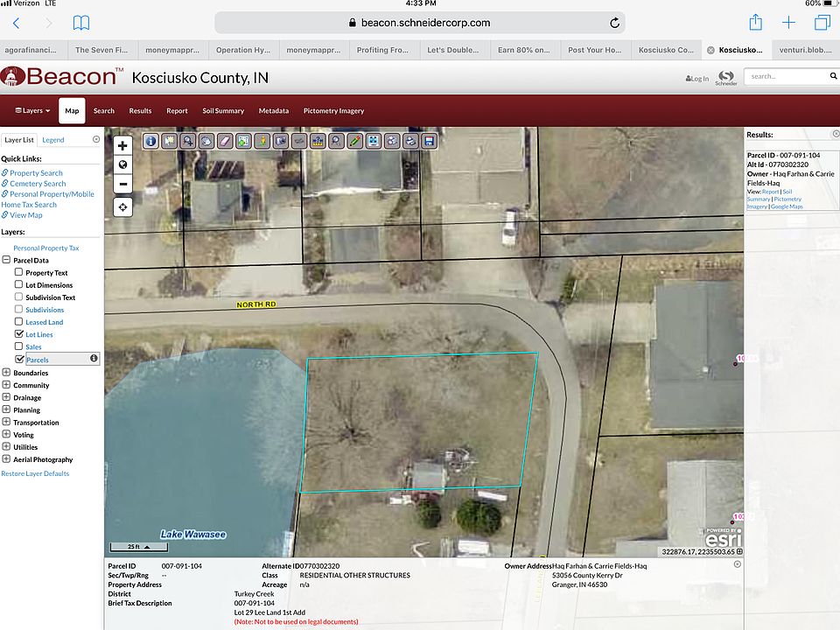Viewport: 840px width, 630px height.
Task: Enable the Sales layer checkbox
Action: pyautogui.click(x=18, y=346)
